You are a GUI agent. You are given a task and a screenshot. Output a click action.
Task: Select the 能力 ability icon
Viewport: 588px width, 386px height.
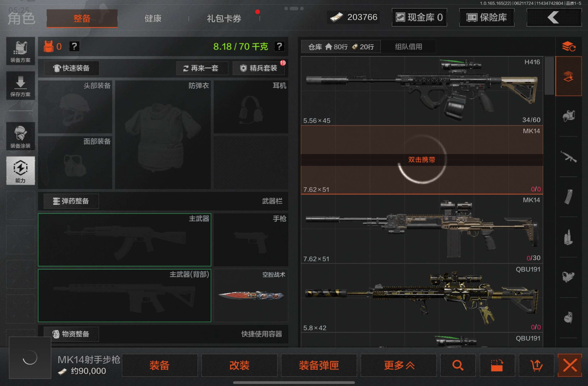pyautogui.click(x=21, y=171)
